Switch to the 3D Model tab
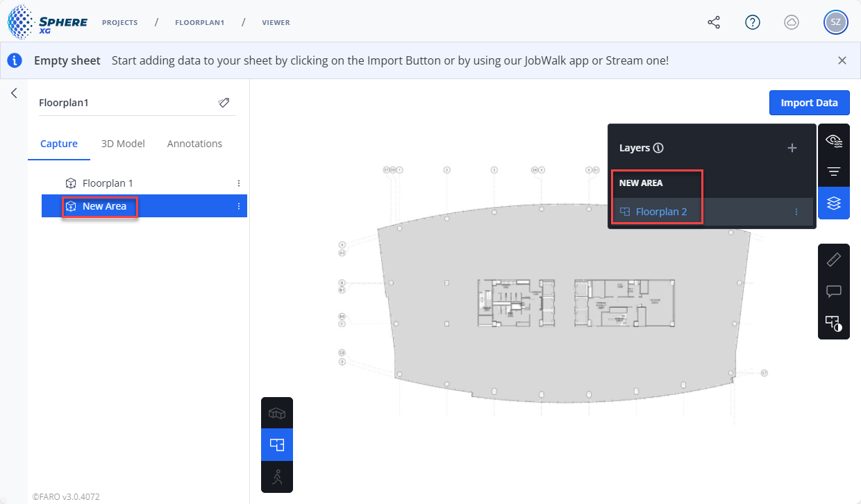The image size is (861, 504). (x=123, y=144)
